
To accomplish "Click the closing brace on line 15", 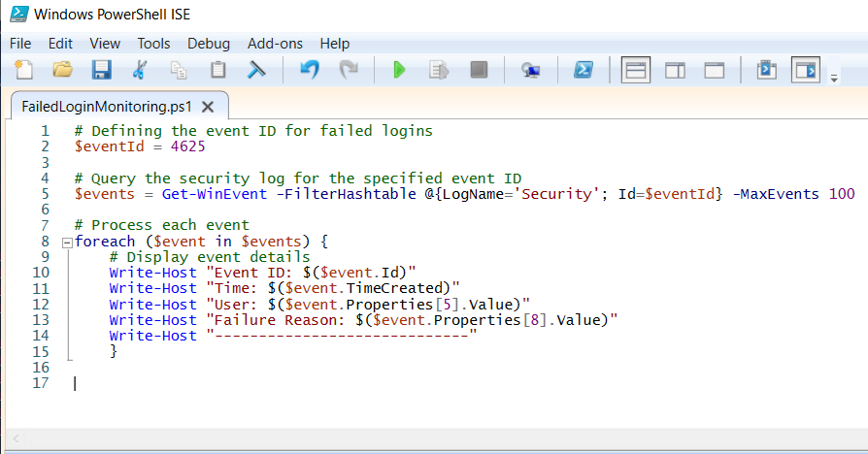I will [x=114, y=352].
